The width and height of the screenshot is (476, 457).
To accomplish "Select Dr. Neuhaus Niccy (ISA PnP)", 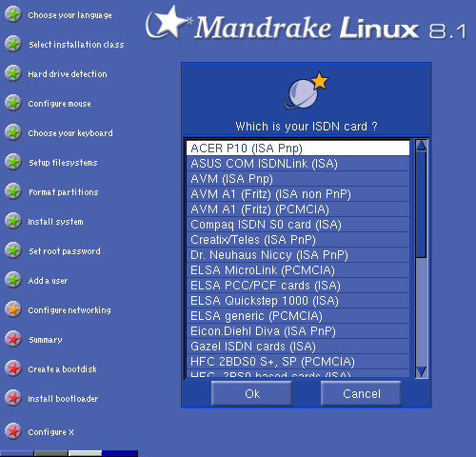I will (x=298, y=255).
